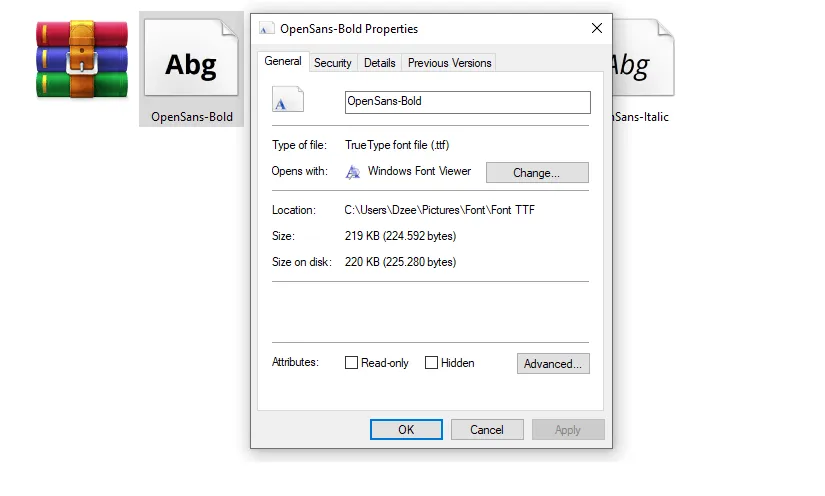
Task: Click the TrueType font file (.ttf) text
Action: coord(397,145)
